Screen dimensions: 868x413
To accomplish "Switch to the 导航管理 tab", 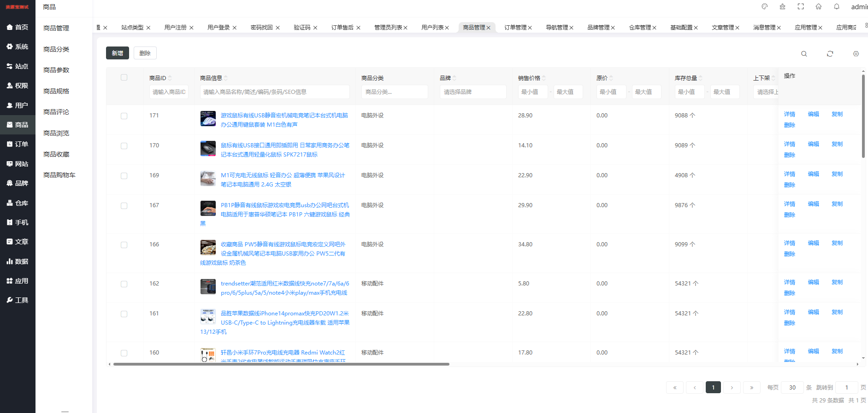I will [x=557, y=28].
